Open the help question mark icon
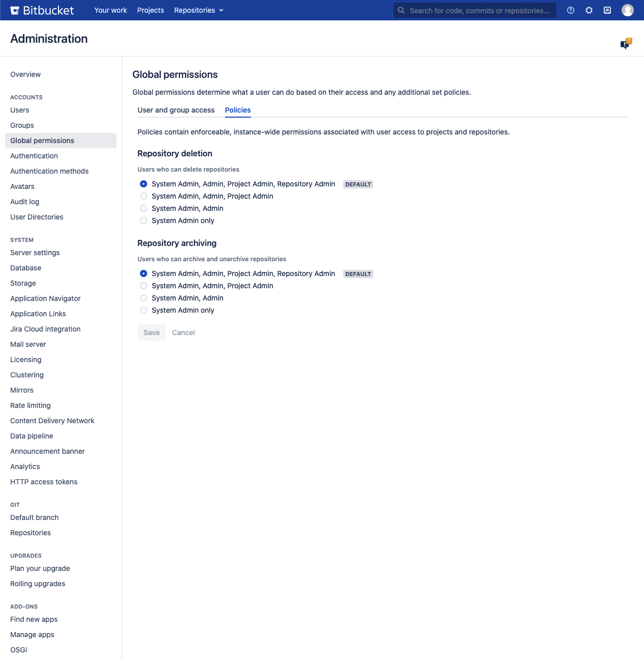This screenshot has height=659, width=644. point(571,10)
